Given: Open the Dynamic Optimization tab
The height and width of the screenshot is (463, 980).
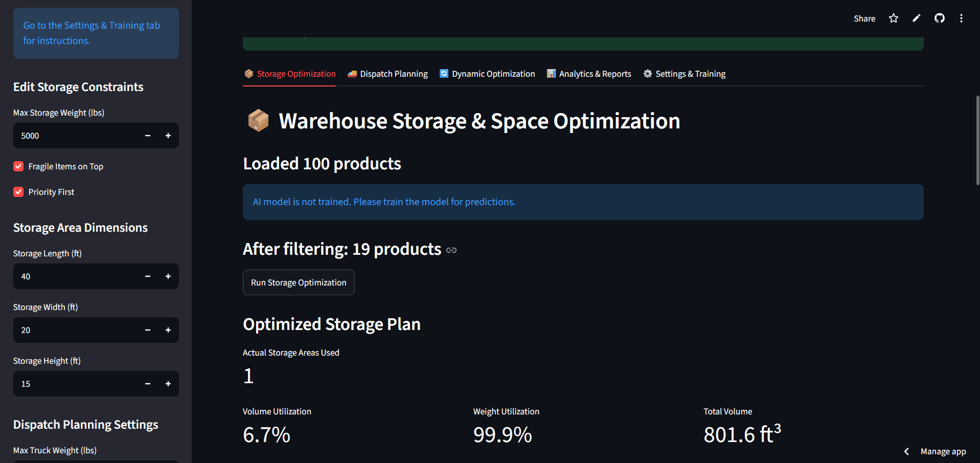Looking at the screenshot, I should point(487,74).
